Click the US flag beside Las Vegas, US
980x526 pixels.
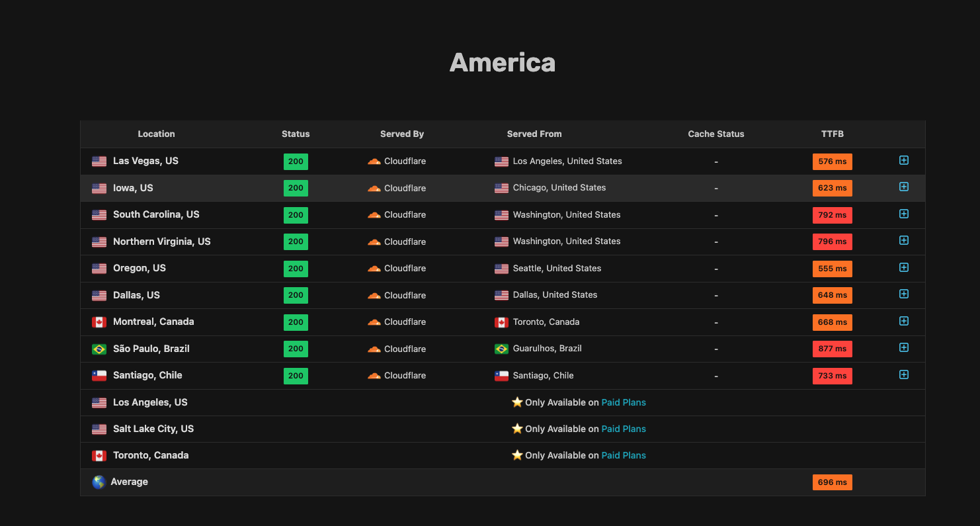click(99, 161)
